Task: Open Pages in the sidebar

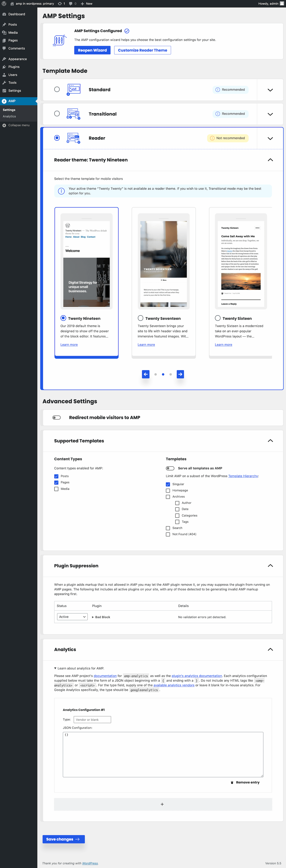Action: tap(13, 40)
